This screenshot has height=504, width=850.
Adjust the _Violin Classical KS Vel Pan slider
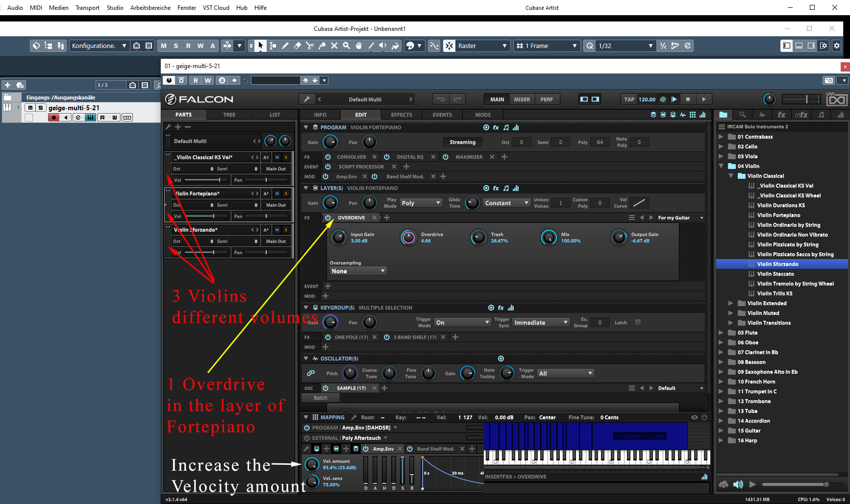266,180
